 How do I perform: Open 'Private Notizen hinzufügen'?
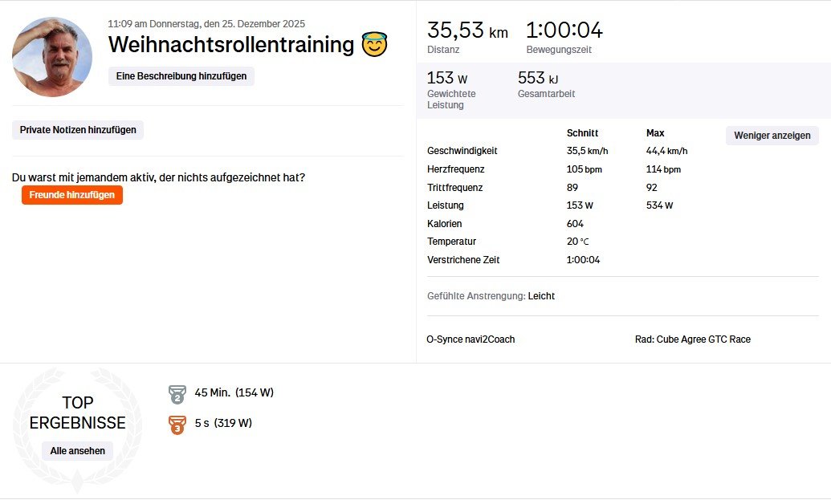pos(78,130)
